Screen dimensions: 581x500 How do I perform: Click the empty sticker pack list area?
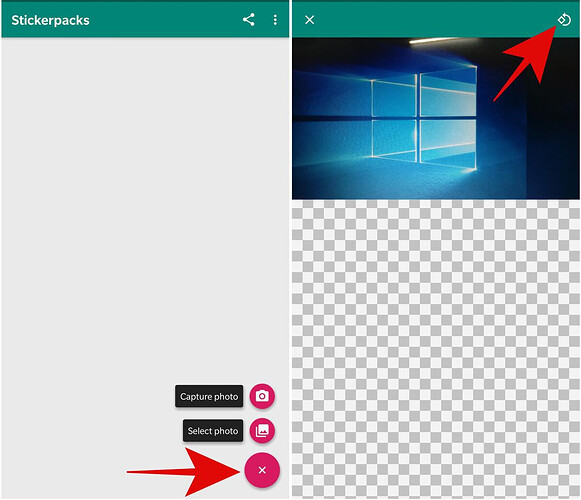[x=145, y=208]
